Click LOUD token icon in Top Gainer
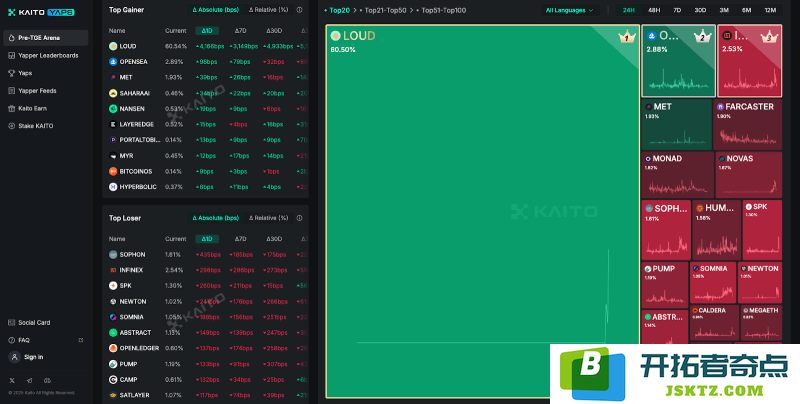 113,46
